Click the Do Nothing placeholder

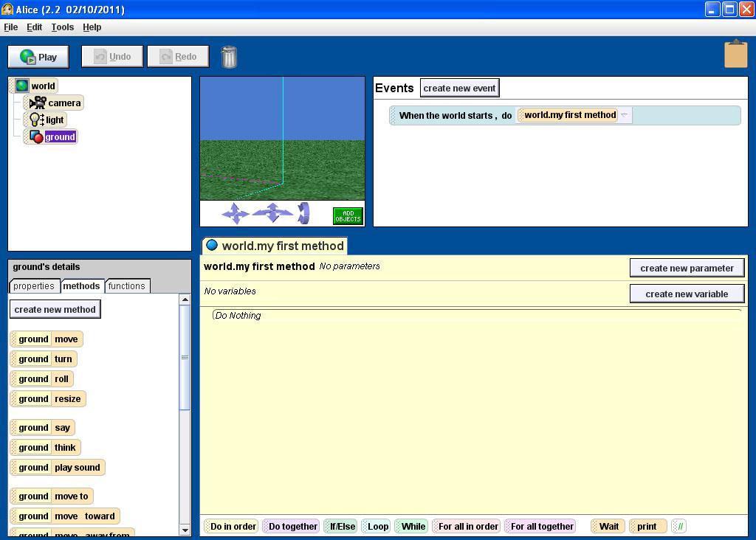pyautogui.click(x=238, y=316)
